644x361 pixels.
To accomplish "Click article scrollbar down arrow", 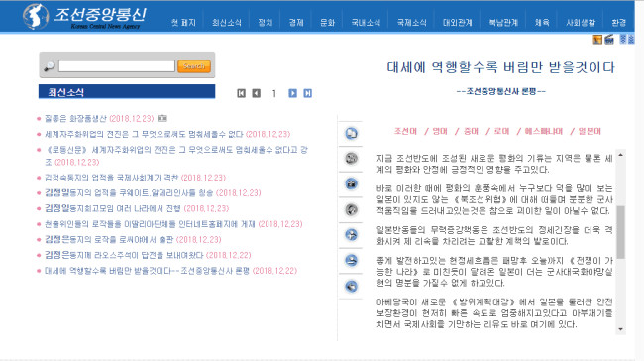I will [x=620, y=329].
